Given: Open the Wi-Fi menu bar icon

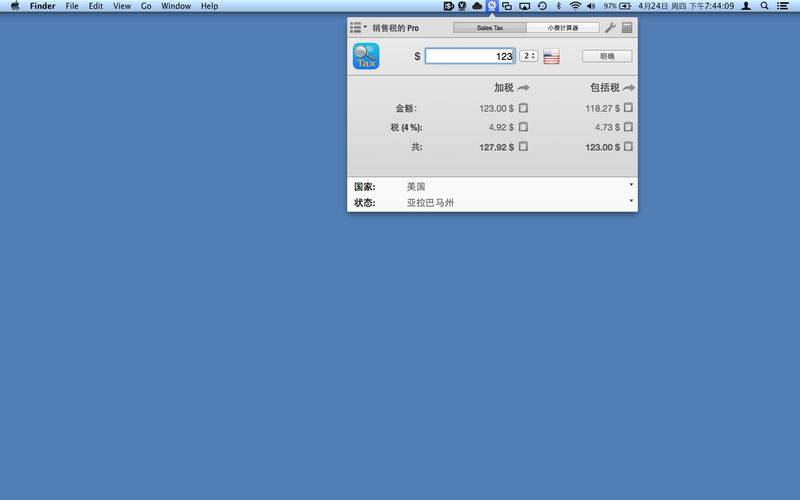Looking at the screenshot, I should click(x=575, y=6).
